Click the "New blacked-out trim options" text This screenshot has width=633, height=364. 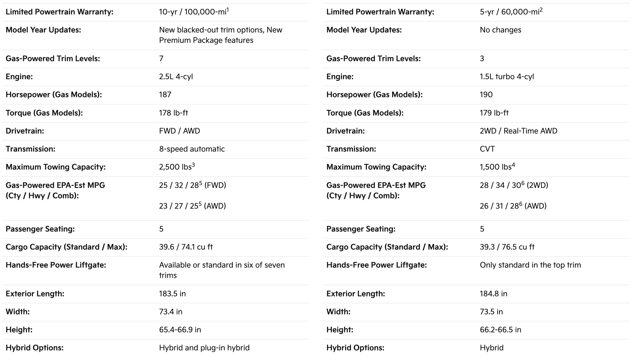click(x=211, y=30)
